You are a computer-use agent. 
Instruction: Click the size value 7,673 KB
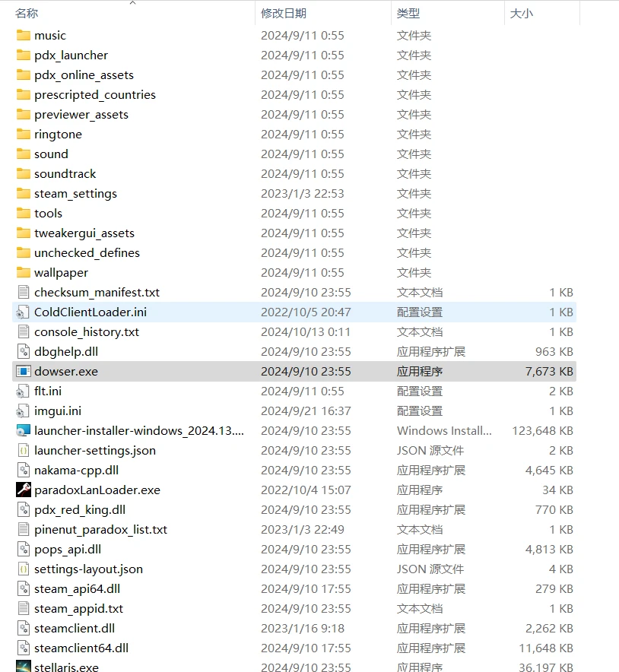click(549, 371)
